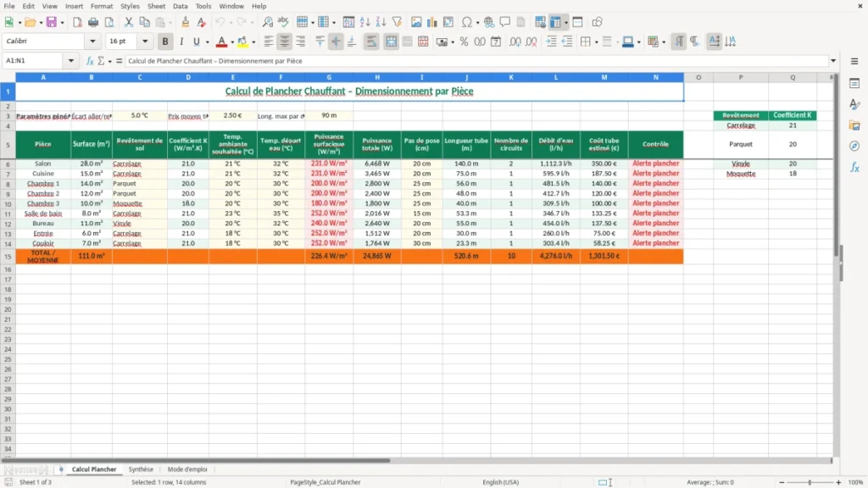Click the Clone Formatting paintbrush

click(186, 22)
